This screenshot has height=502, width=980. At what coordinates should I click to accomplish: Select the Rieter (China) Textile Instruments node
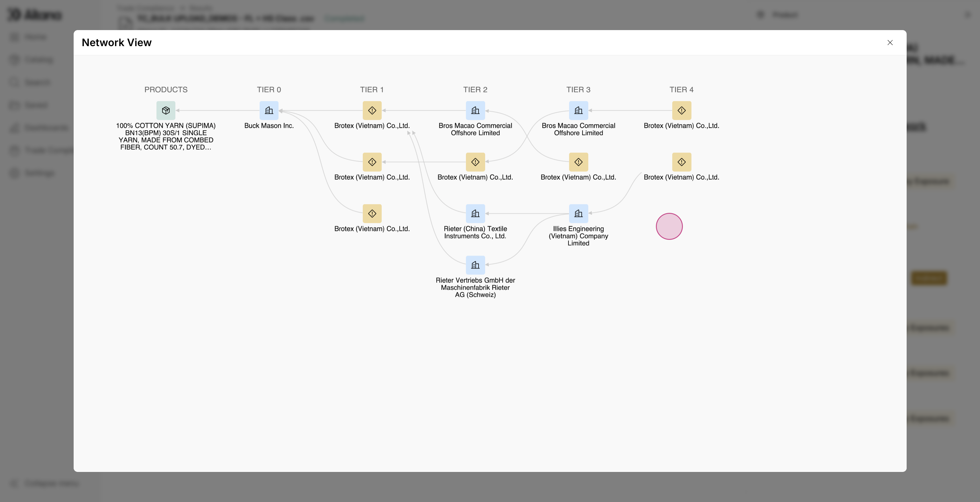(x=475, y=213)
